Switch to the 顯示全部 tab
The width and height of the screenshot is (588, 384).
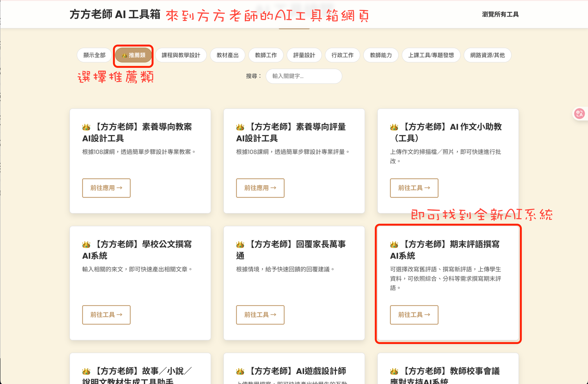(x=94, y=55)
